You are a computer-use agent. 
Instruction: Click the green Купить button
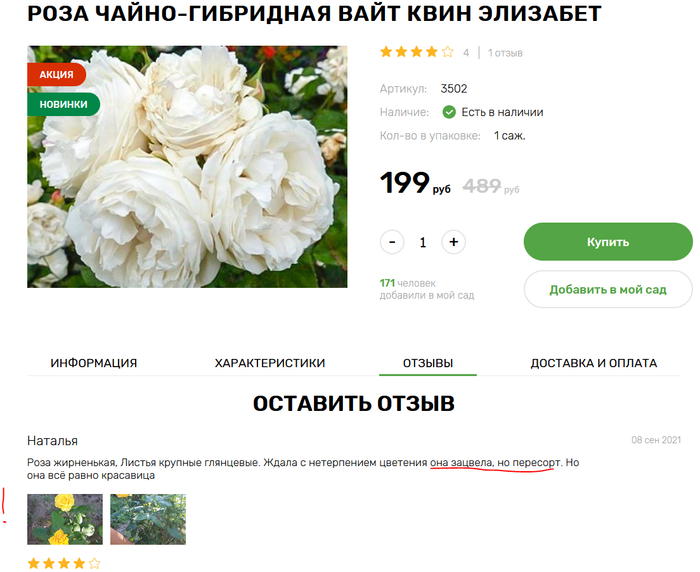point(608,242)
